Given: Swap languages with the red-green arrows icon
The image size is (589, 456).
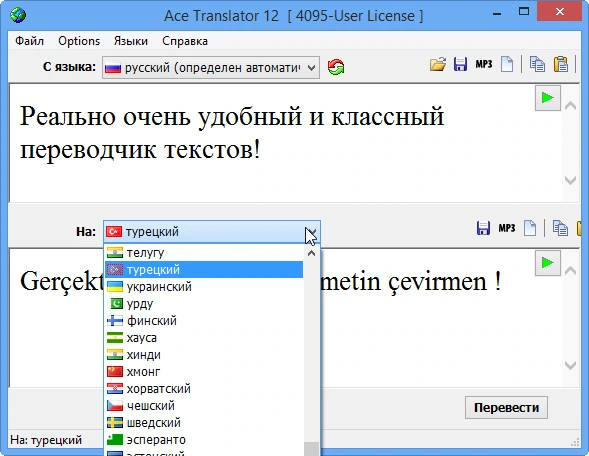Looking at the screenshot, I should tap(335, 68).
